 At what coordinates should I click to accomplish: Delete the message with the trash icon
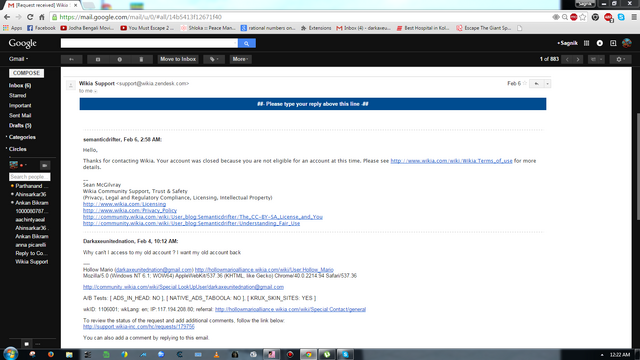tap(141, 59)
